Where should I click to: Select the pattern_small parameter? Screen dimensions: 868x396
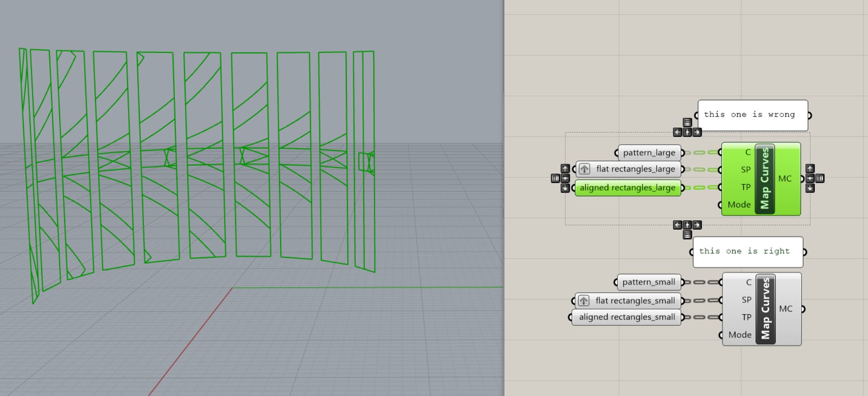(648, 282)
